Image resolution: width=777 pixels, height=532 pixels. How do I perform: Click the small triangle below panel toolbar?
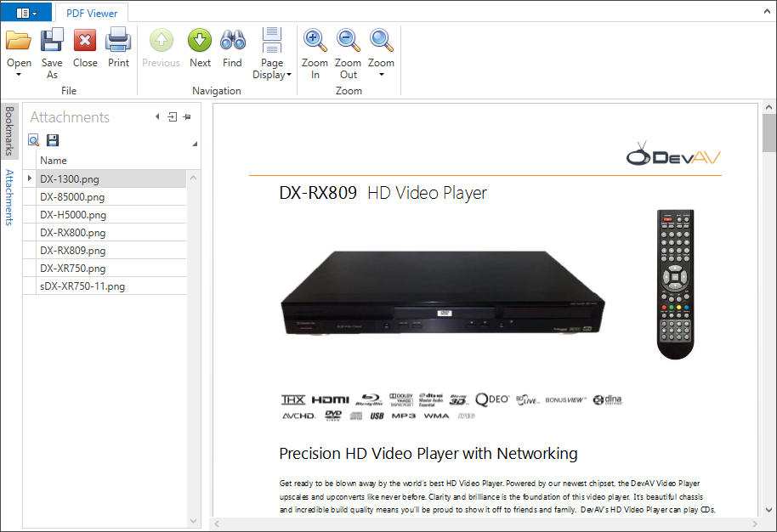coord(195,144)
